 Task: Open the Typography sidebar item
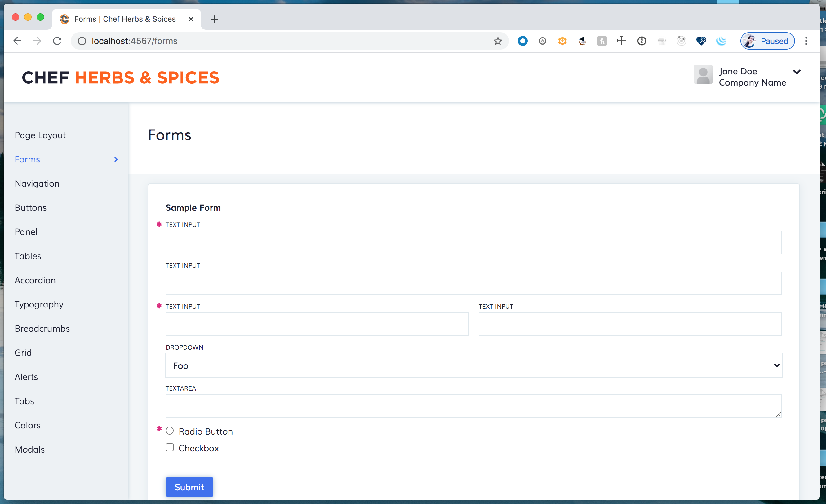39,304
